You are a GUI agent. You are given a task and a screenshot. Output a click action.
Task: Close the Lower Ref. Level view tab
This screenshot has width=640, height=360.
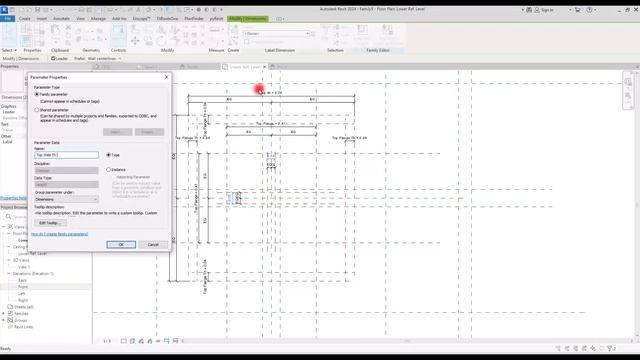click(264, 67)
